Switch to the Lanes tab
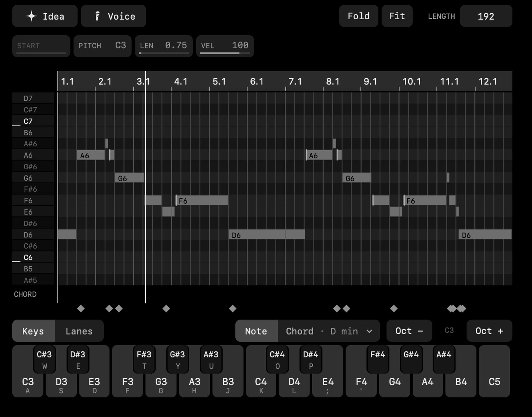 79,331
